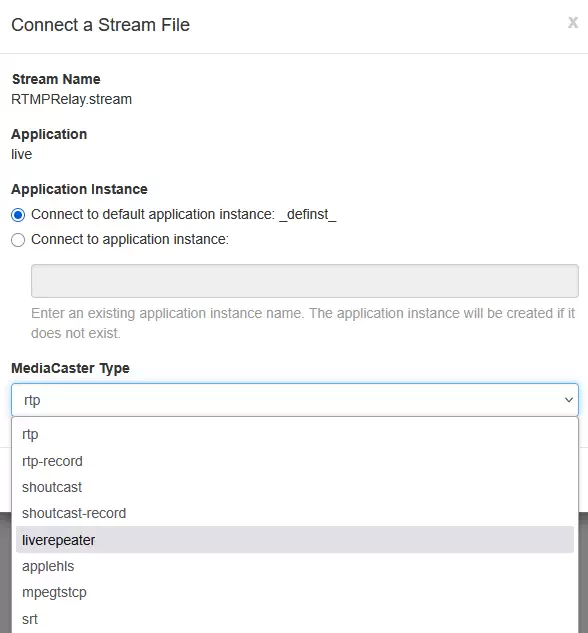
Task: Click the application instance name text field
Action: coord(305,281)
